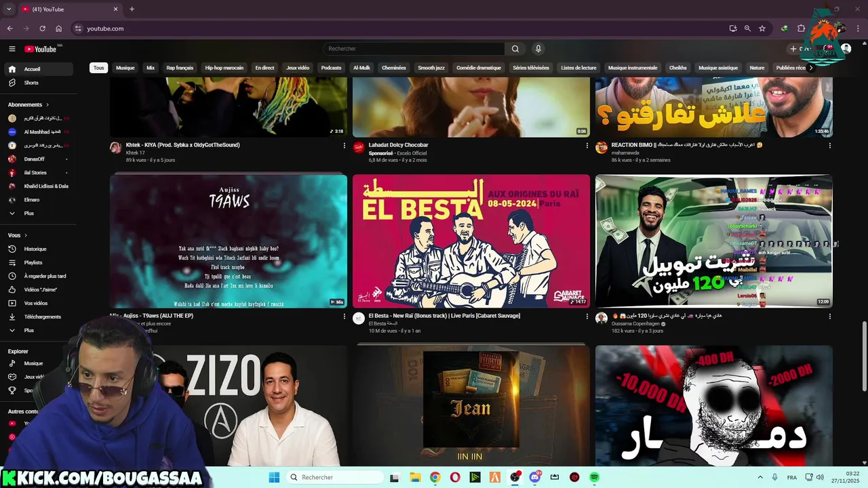This screenshot has height=488, width=868.
Task: Click the YouTube logo
Action: pos(41,49)
